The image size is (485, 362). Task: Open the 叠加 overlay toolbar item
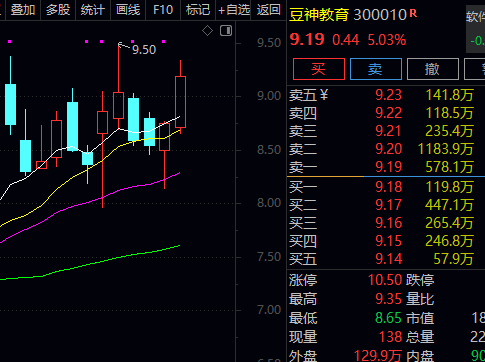click(x=23, y=10)
